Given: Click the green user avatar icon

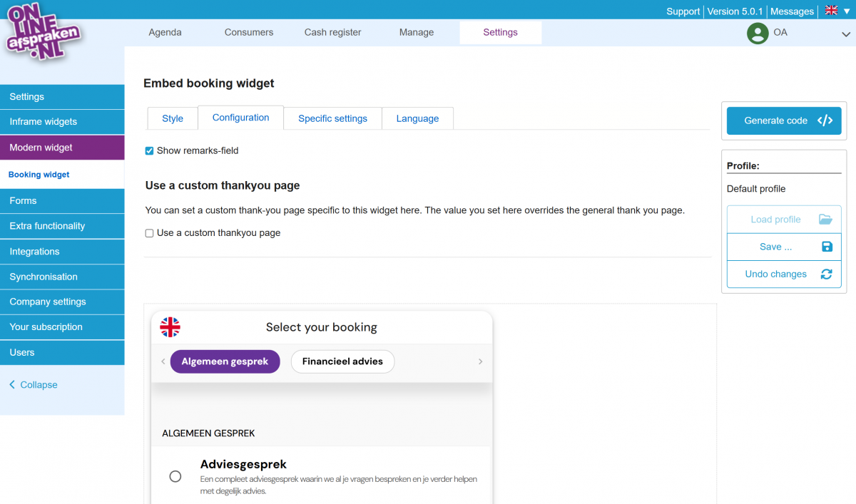Looking at the screenshot, I should (757, 33).
